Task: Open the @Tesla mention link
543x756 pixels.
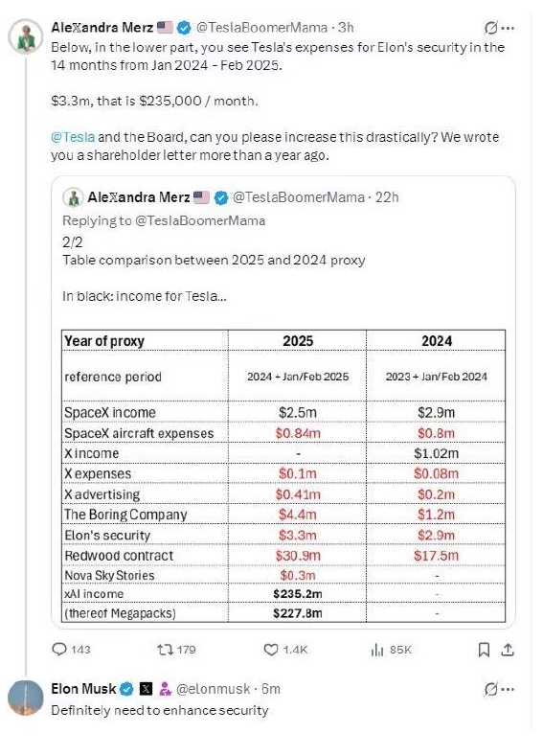Action: [73, 137]
